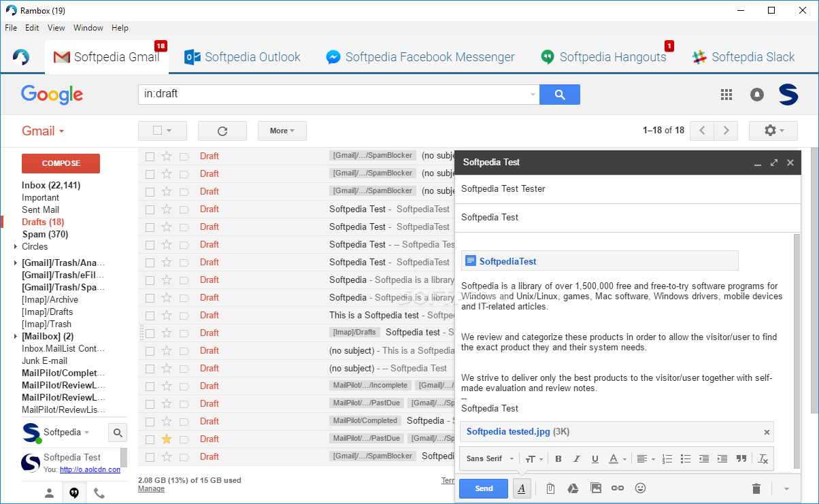Screen dimensions: 819x504
Task: Open the Sans Serif font dropdown
Action: click(x=490, y=459)
